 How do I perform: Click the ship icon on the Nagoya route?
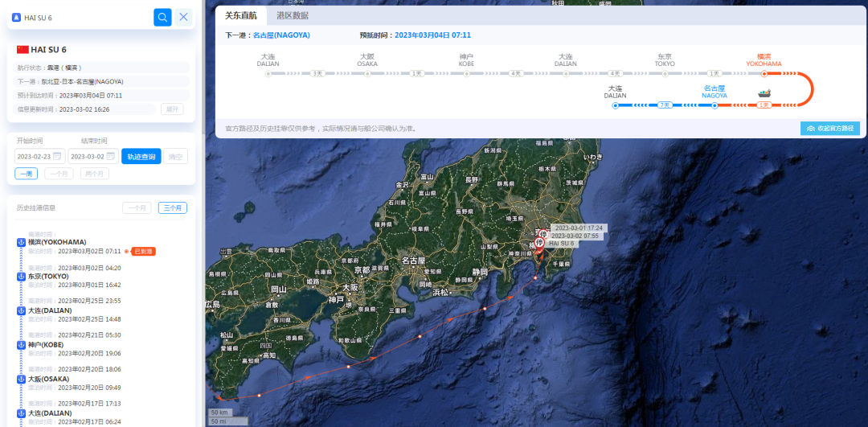click(x=764, y=93)
